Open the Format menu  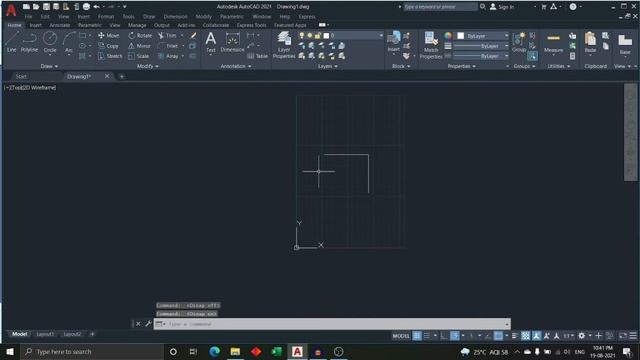(106, 17)
